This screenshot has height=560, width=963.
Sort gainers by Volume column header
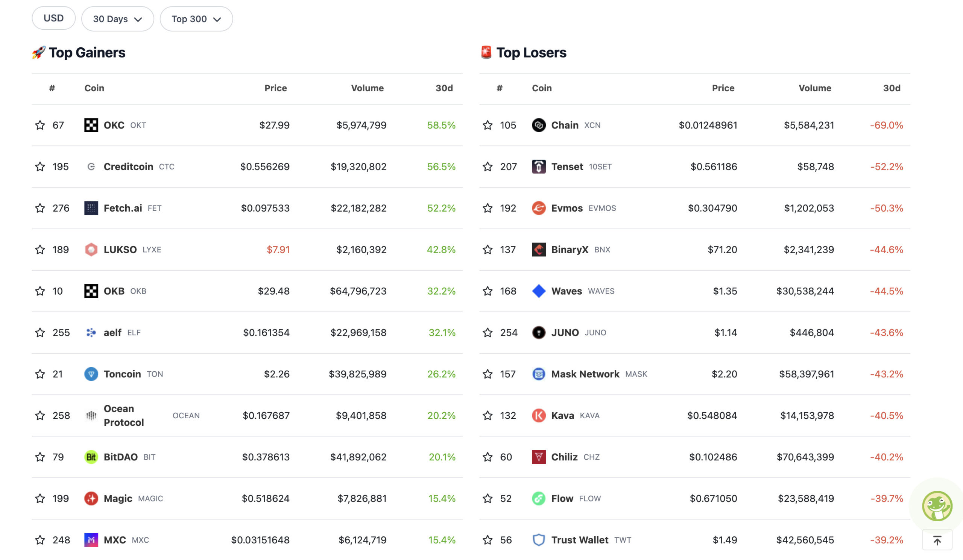click(x=367, y=88)
